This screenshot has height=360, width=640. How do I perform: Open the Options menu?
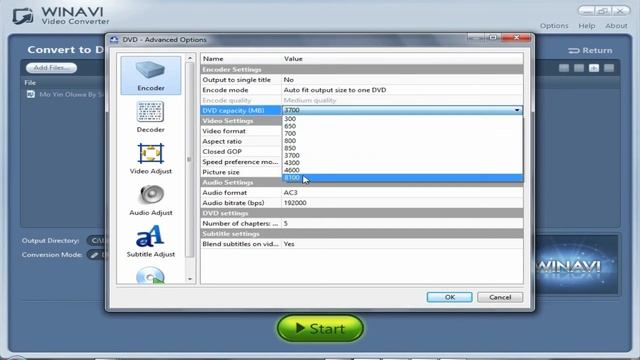coord(554,26)
